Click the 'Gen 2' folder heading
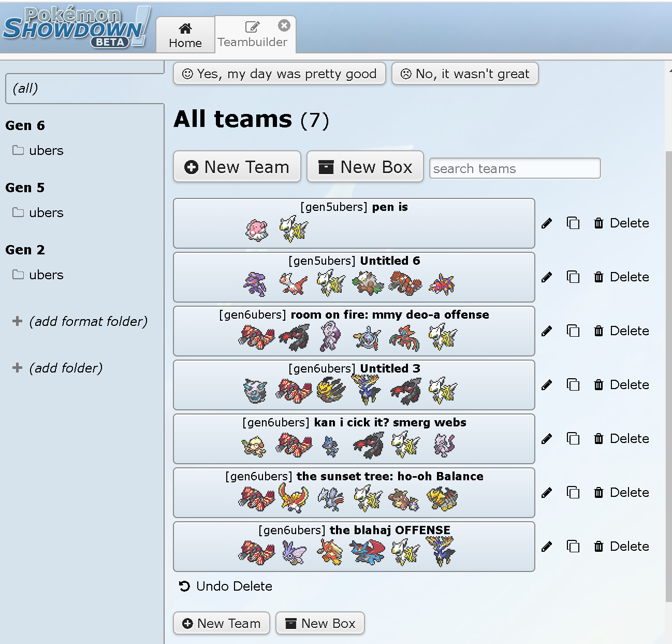The image size is (672, 644). coord(25,250)
